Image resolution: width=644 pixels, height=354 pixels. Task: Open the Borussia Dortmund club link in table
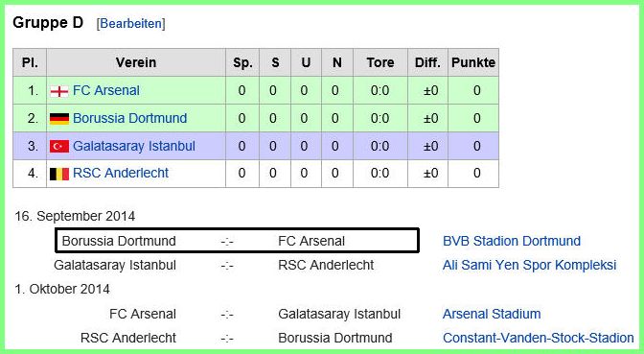[x=129, y=118]
